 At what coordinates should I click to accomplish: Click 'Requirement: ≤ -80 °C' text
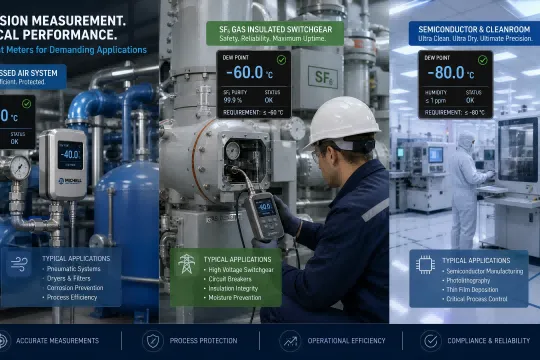pos(455,113)
